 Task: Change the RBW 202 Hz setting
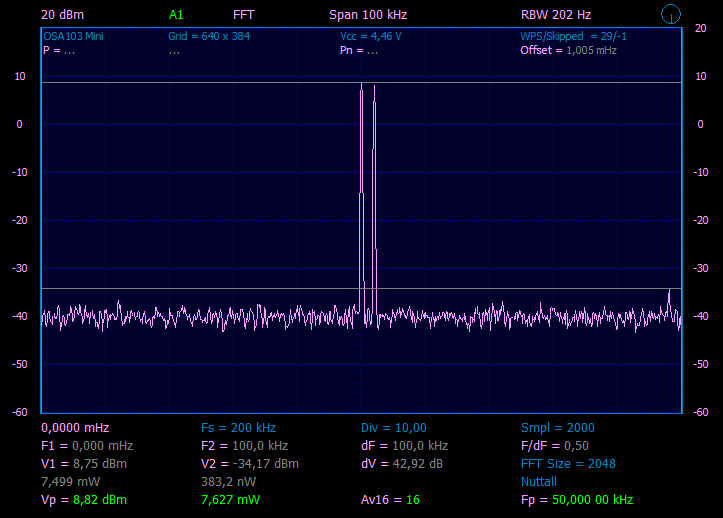pos(555,15)
